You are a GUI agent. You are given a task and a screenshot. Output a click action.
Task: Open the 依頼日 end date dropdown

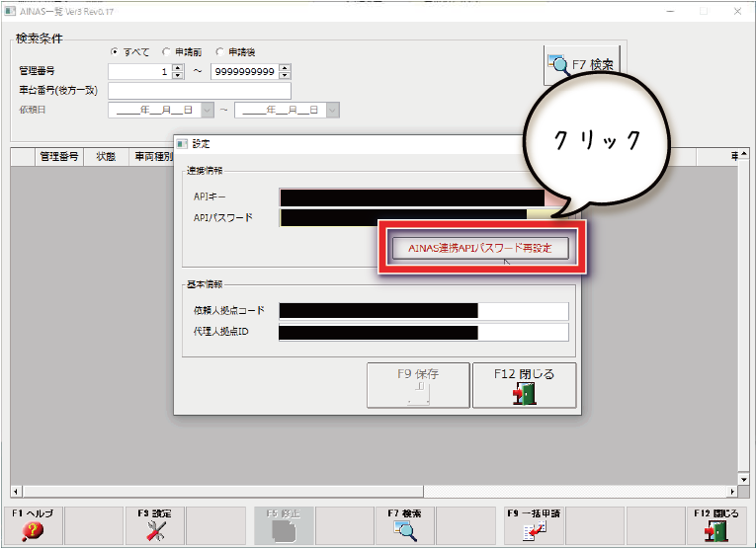tap(333, 111)
